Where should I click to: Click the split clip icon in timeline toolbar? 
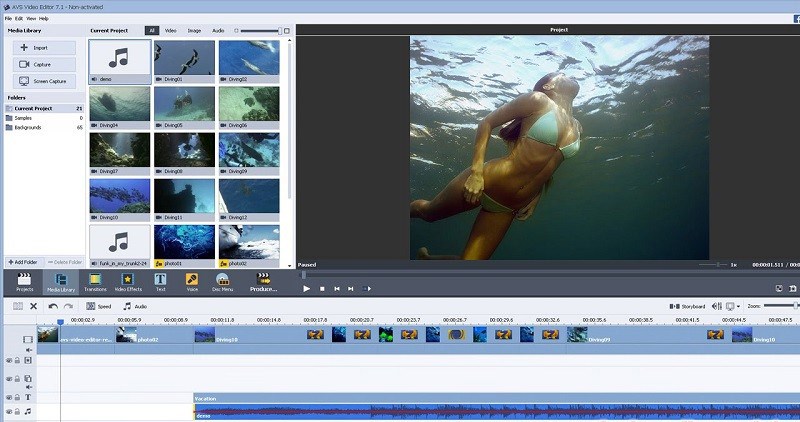[18, 306]
